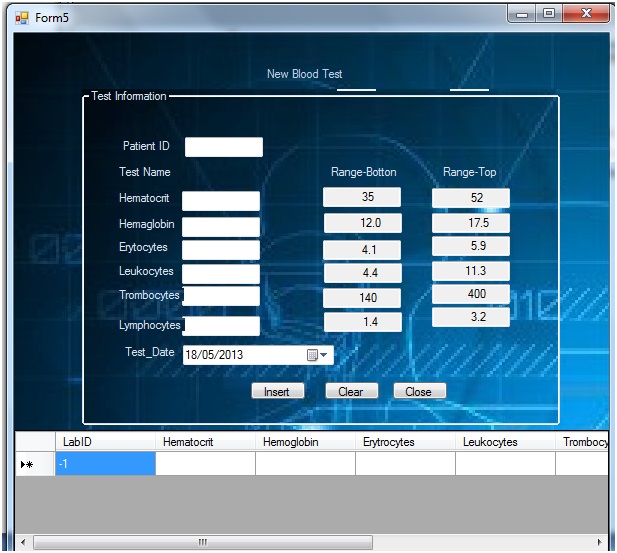Select the Leukocytes column header
This screenshot has height=553, width=617.
pyautogui.click(x=505, y=442)
